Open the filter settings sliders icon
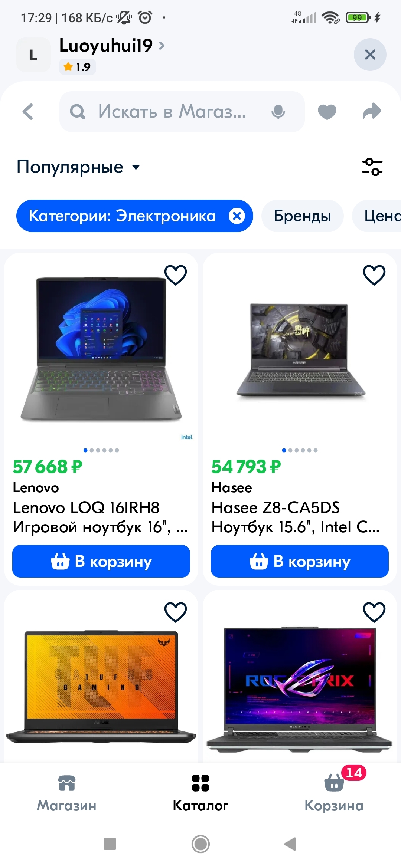 [x=372, y=167]
